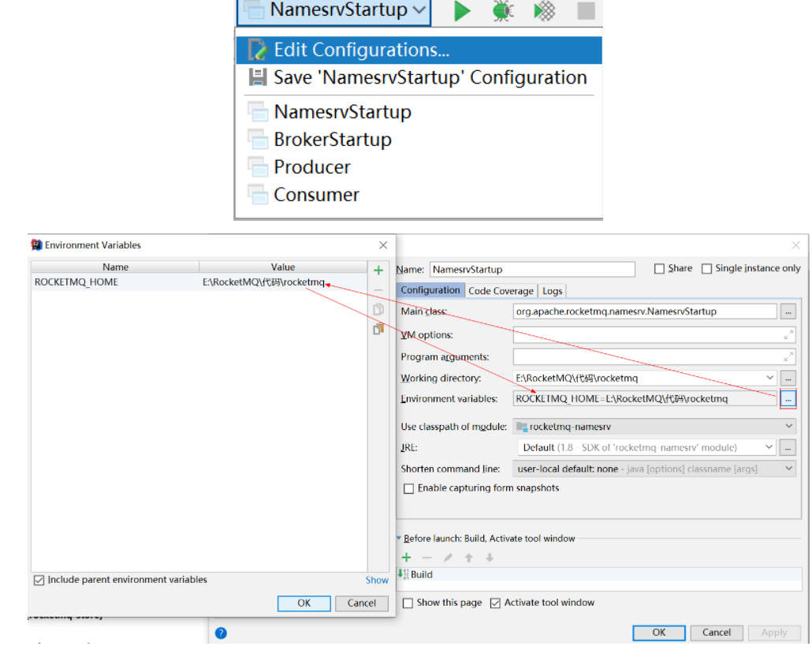Image resolution: width=812 pixels, height=646 pixels.
Task: Click Cancel in Environment Variables dialog
Action: pyautogui.click(x=362, y=603)
